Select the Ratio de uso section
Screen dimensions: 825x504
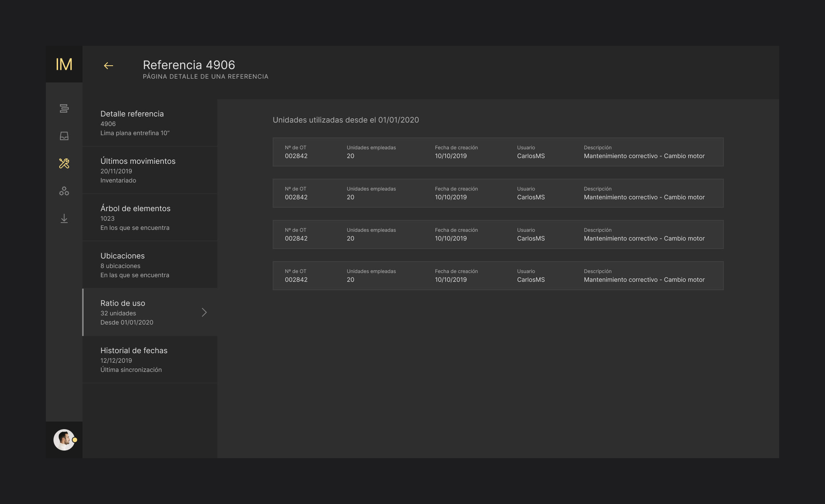150,312
